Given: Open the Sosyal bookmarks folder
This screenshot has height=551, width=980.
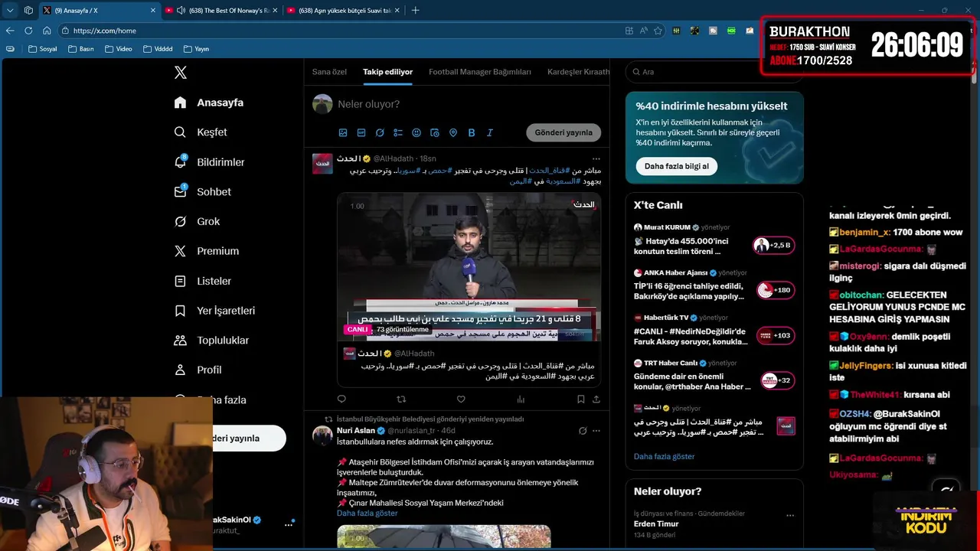Looking at the screenshot, I should [43, 49].
